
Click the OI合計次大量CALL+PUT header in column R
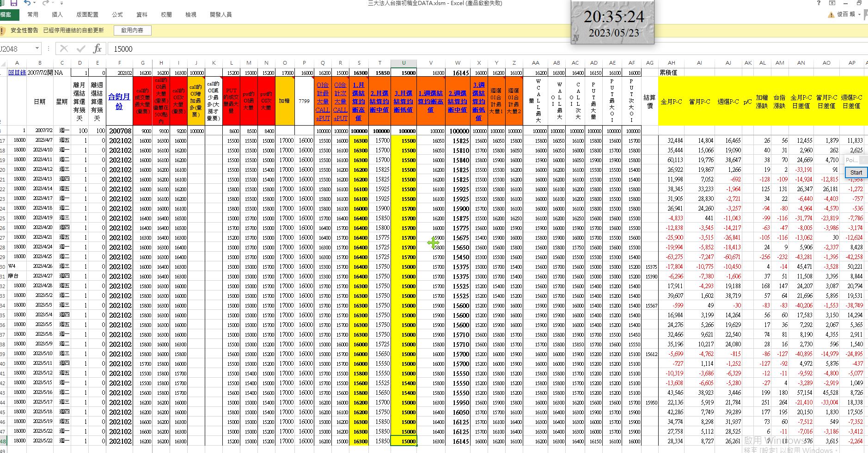(x=340, y=101)
